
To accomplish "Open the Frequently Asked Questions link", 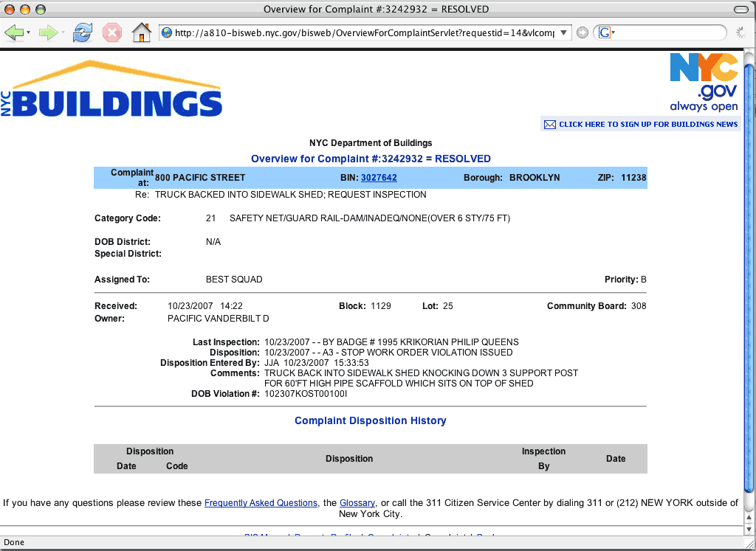I will pos(261,503).
